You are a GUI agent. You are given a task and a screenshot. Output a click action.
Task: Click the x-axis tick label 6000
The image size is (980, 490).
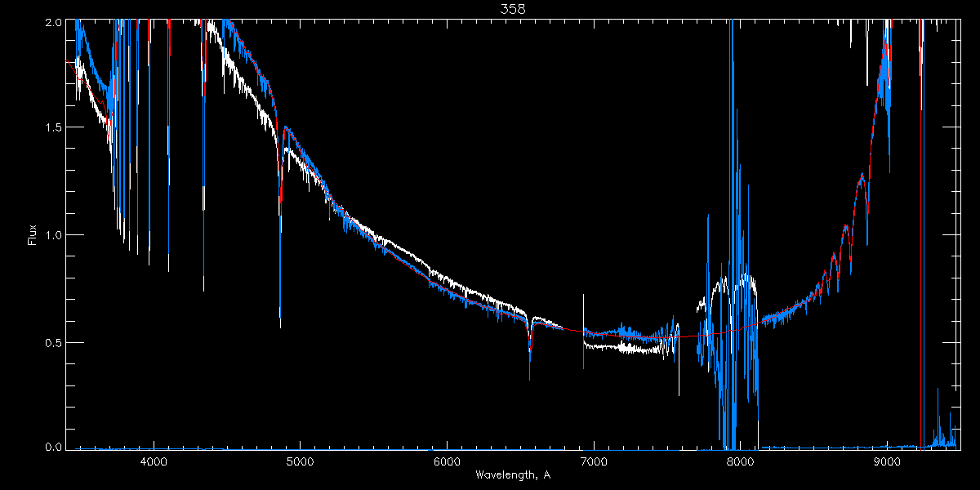447,463
